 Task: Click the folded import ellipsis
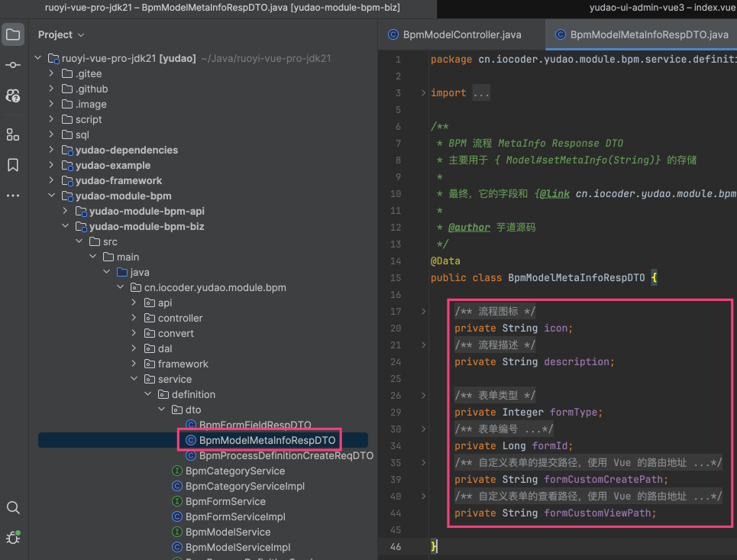480,93
